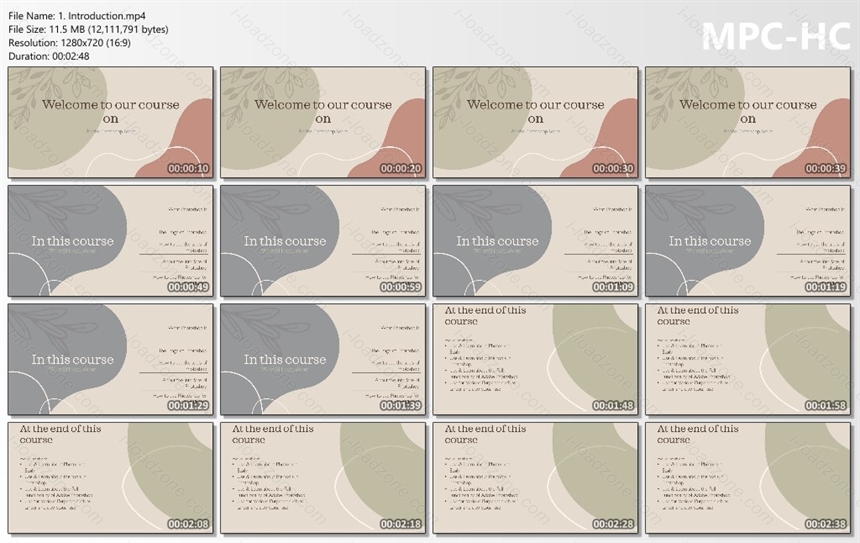860x543 pixels.
Task: Click the Duration 00:02:48 line
Action: tap(49, 56)
